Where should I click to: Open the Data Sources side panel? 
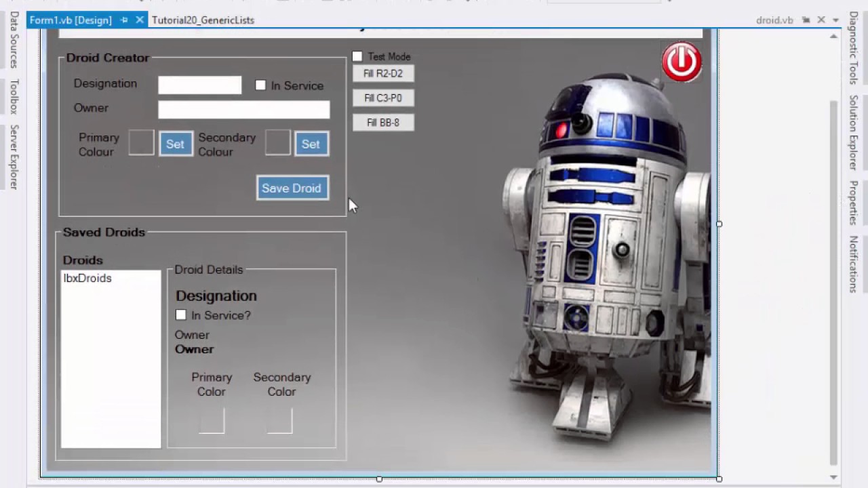tap(14, 39)
